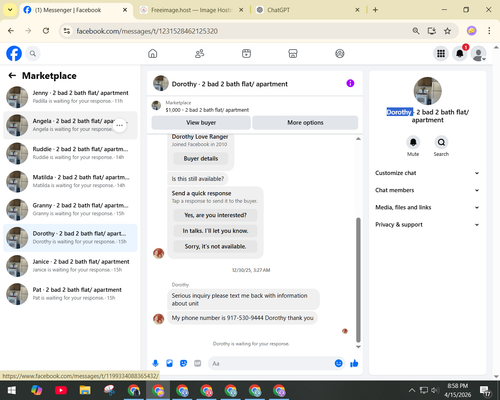Image resolution: width=500 pixels, height=400 pixels.
Task: Expand Media, files and links section
Action: pyautogui.click(x=428, y=207)
